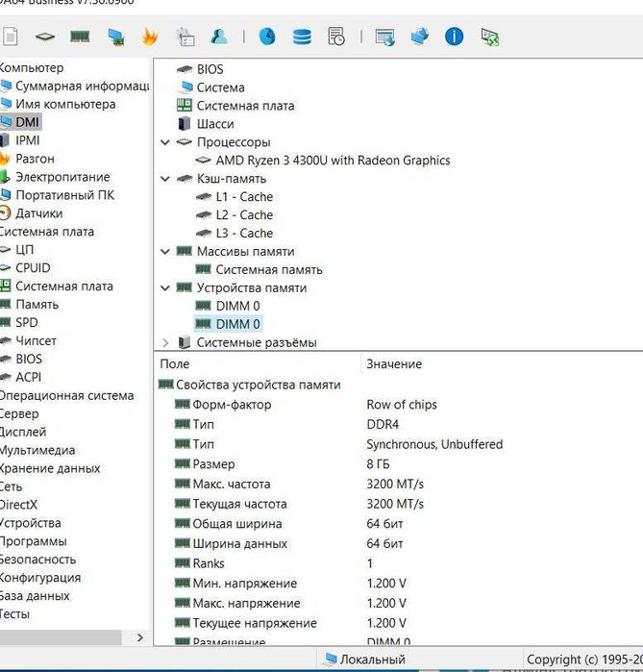Open Тесты category in sidebar

click(15, 613)
